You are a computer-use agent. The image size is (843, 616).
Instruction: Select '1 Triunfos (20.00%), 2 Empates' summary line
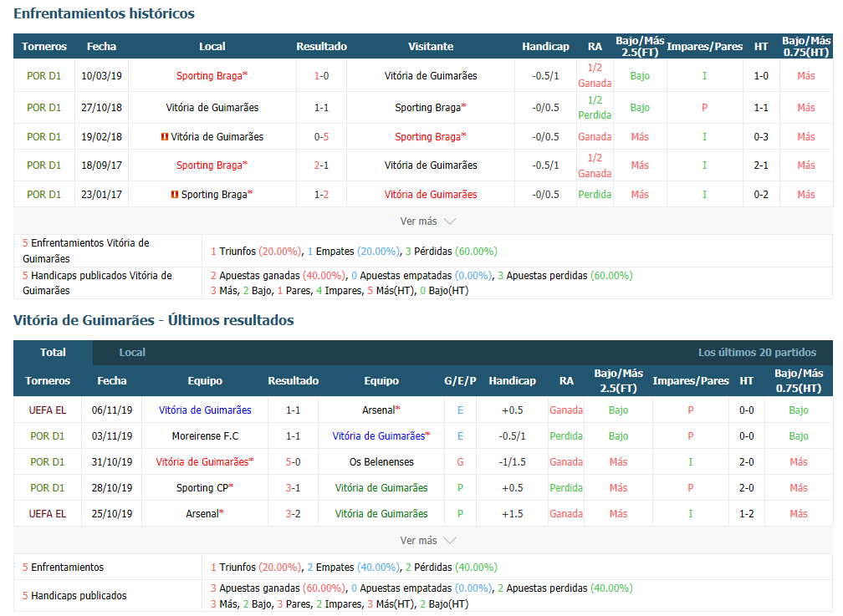(x=354, y=568)
